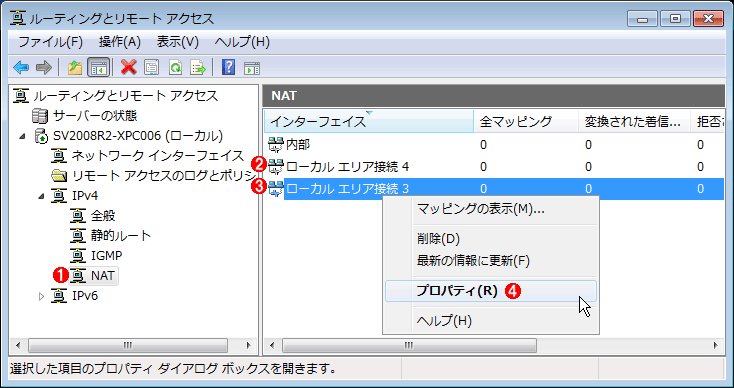The image size is (734, 388).
Task: Click the Forward arrow toolbar icon
Action: coord(44,68)
